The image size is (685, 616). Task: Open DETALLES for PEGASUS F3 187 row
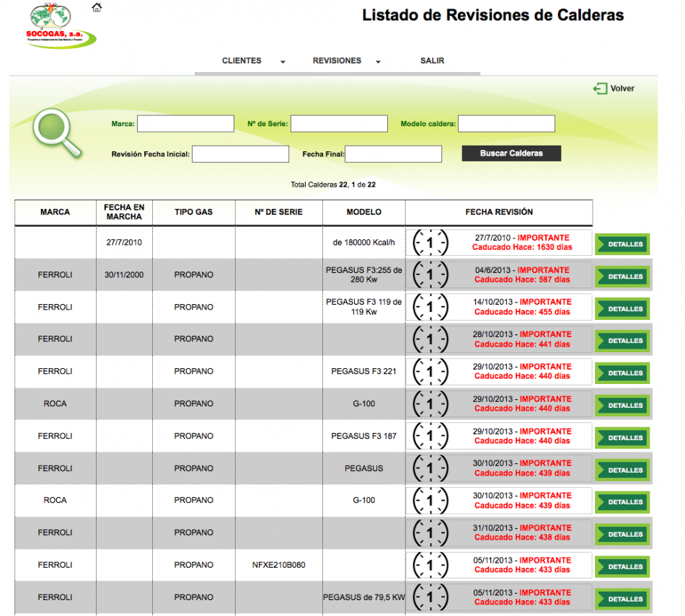tap(622, 438)
